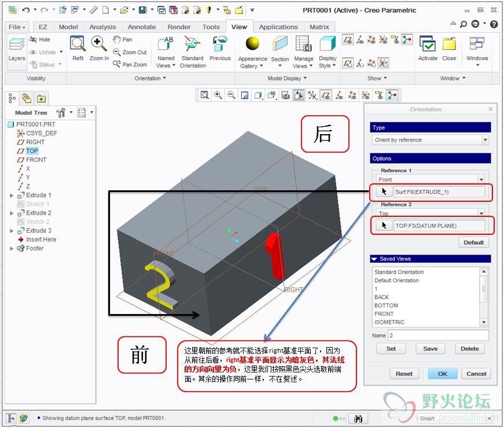Open the Section tool
Screen dimensions: 504x428
[279, 51]
